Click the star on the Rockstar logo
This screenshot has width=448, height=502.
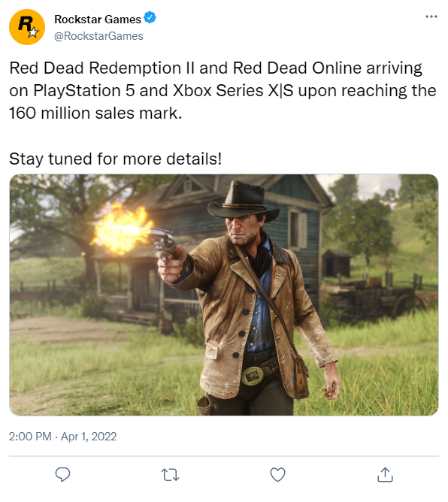pyautogui.click(x=33, y=32)
